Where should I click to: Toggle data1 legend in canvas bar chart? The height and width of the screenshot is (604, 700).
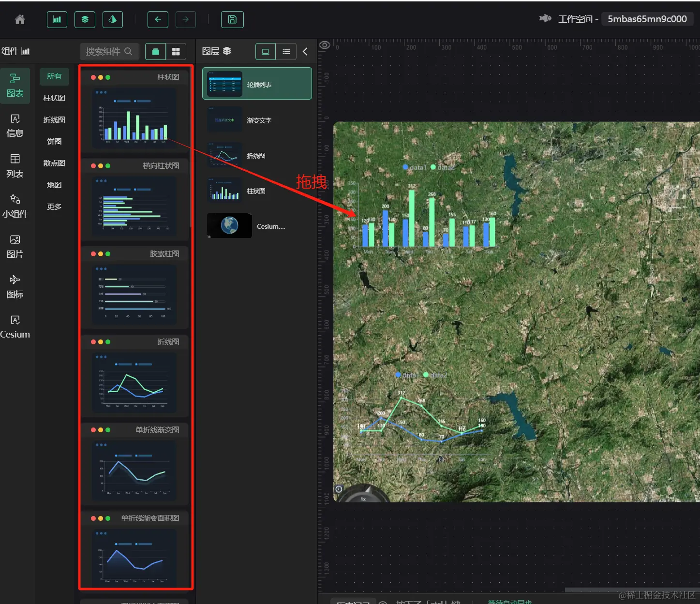415,167
